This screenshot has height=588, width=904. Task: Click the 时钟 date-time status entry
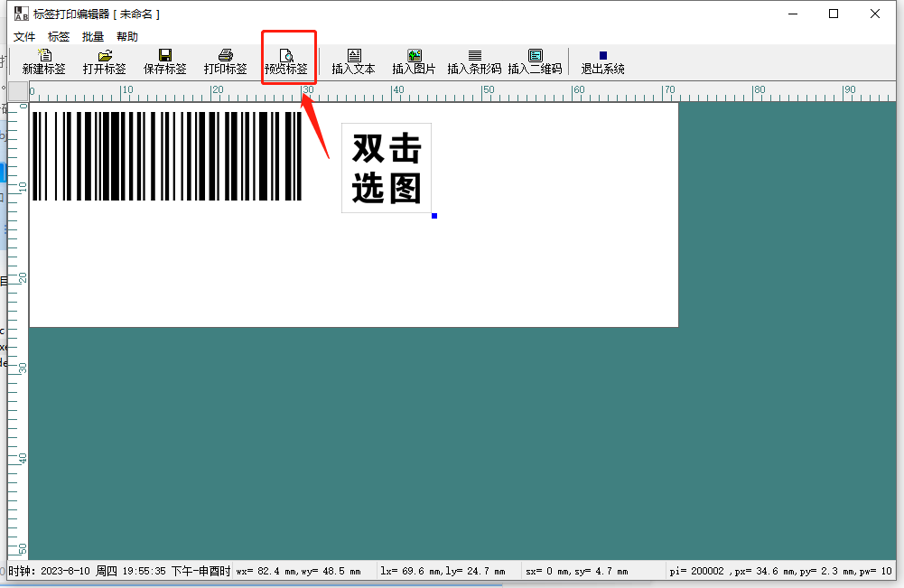119,571
